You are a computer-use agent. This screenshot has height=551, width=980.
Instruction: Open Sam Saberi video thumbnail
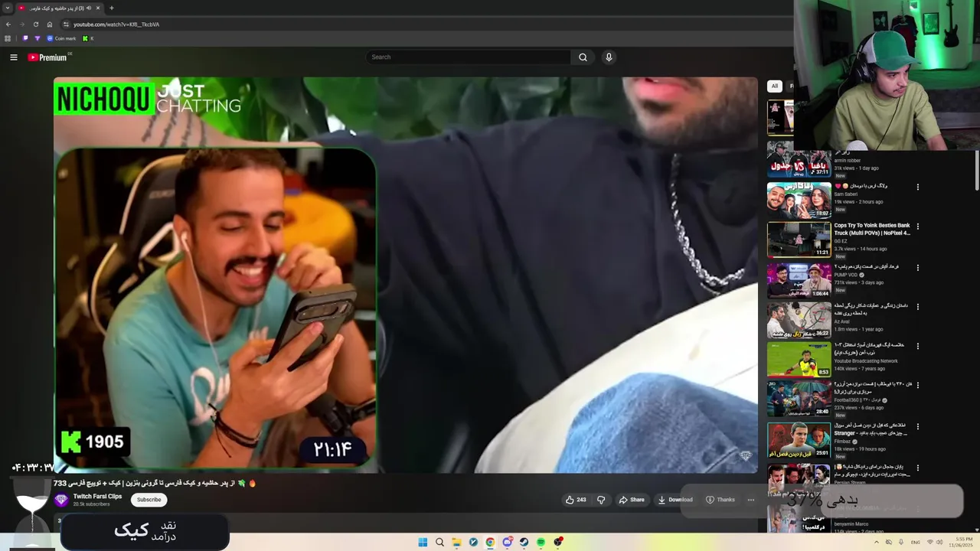[799, 200]
